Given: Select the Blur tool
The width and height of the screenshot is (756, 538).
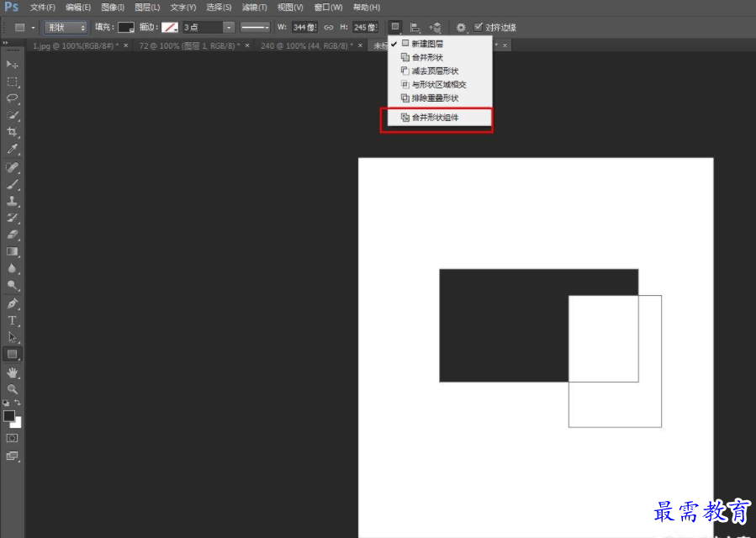Looking at the screenshot, I should 13,268.
